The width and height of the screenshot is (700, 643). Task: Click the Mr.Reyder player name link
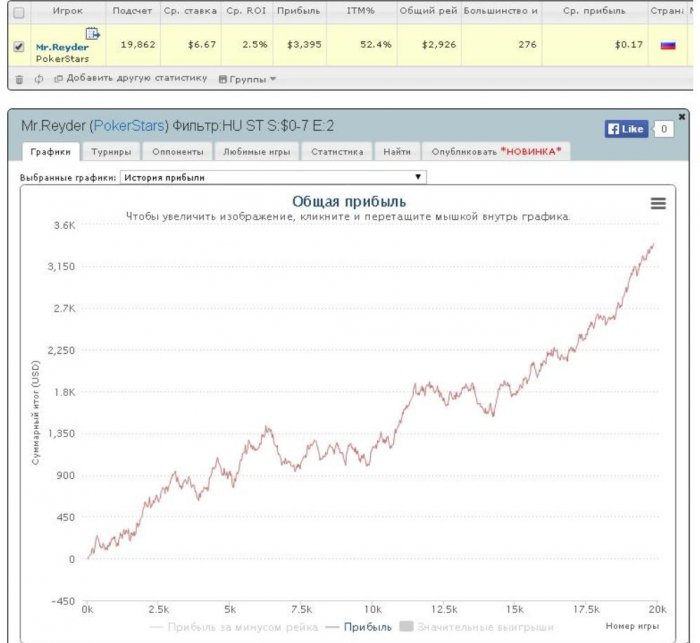[62, 47]
